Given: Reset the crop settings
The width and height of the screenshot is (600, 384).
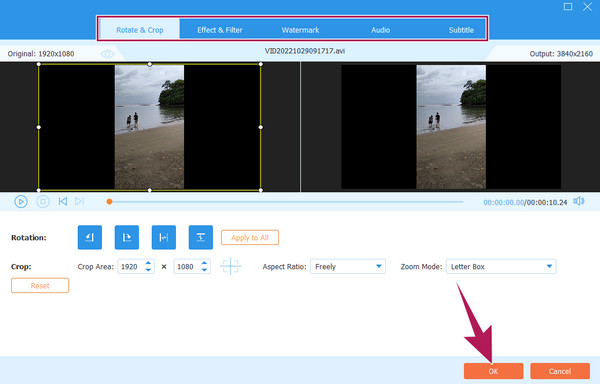Looking at the screenshot, I should coord(40,286).
